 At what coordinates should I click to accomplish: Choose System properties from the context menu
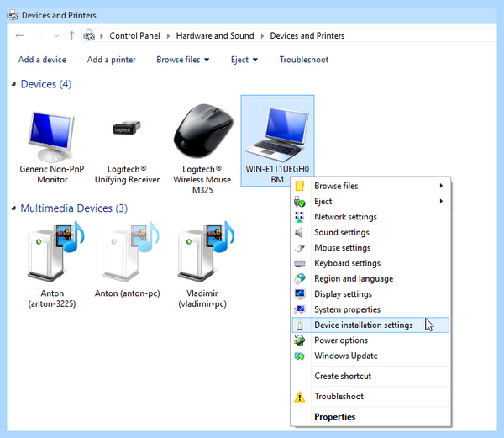[370, 309]
